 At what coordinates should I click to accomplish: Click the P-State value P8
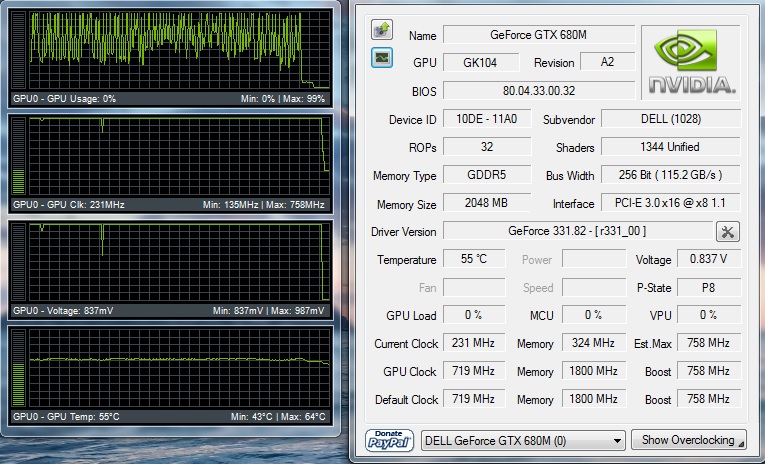coord(709,287)
